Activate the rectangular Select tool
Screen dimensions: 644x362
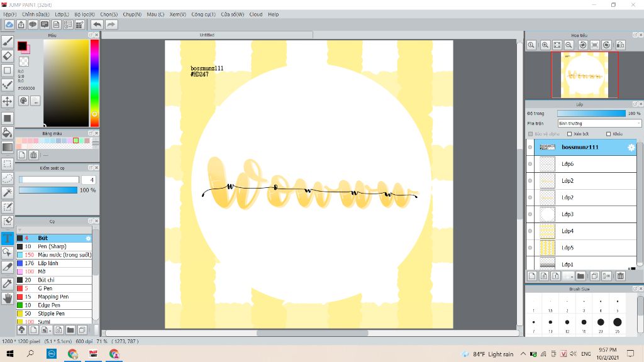[x=8, y=164]
